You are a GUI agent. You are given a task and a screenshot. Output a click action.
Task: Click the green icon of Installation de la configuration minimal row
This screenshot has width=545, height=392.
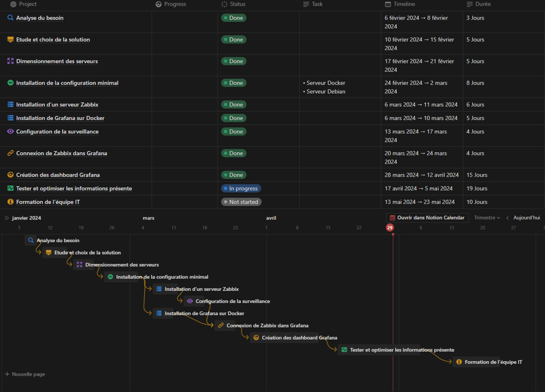coord(10,83)
